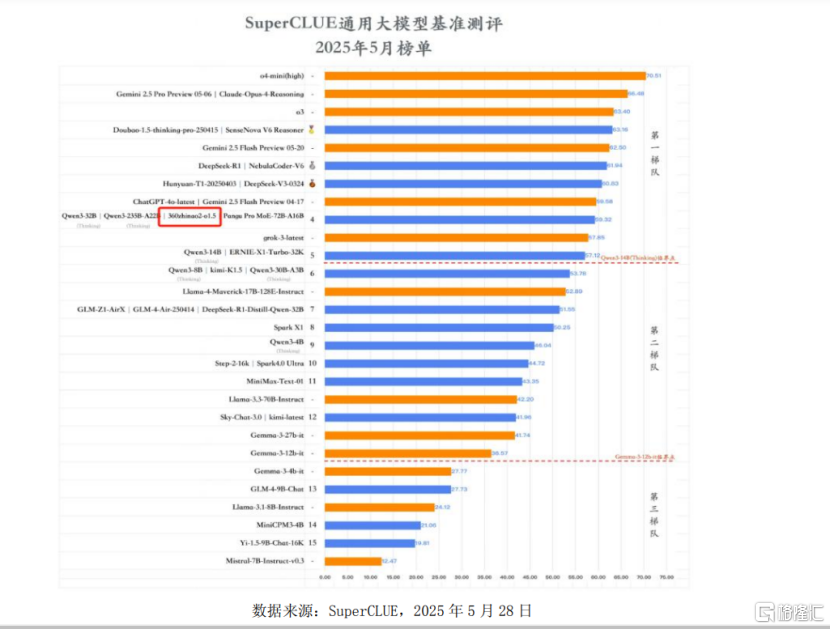Image resolution: width=830 pixels, height=629 pixels.
Task: Click the gold medal icon beside SenseNova V6 Reasoner
Action: [x=311, y=129]
